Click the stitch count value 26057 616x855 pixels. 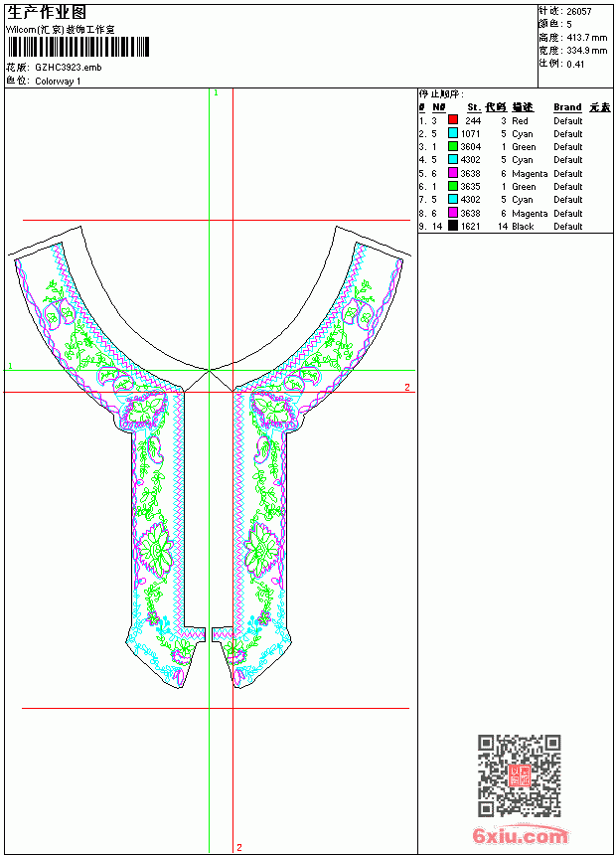pyautogui.click(x=579, y=12)
